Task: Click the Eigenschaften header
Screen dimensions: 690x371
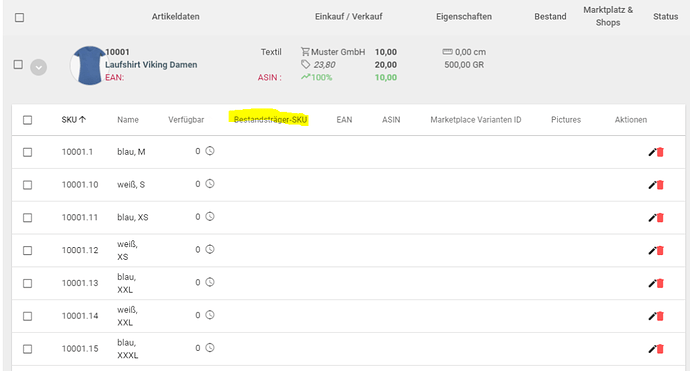Action: point(464,17)
